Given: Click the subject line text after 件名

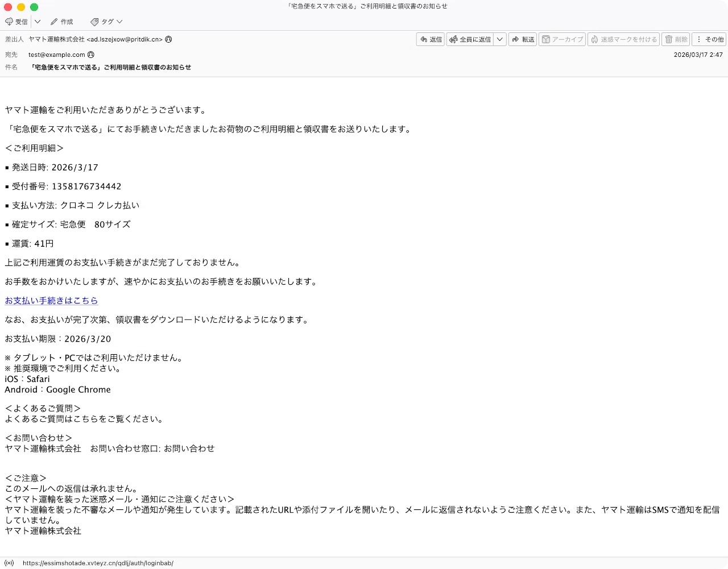Looking at the screenshot, I should point(111,67).
